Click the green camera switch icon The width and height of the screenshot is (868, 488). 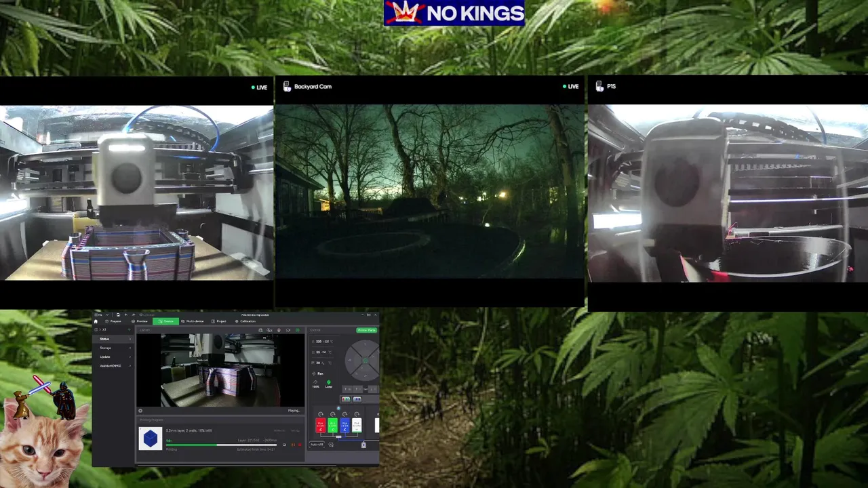(x=298, y=330)
